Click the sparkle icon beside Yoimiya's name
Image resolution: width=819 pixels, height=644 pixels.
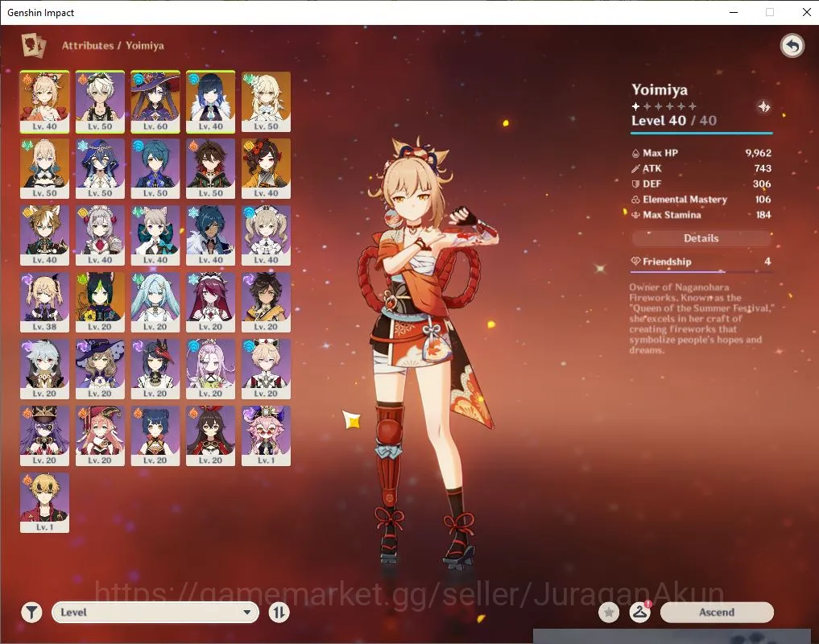pos(763,106)
